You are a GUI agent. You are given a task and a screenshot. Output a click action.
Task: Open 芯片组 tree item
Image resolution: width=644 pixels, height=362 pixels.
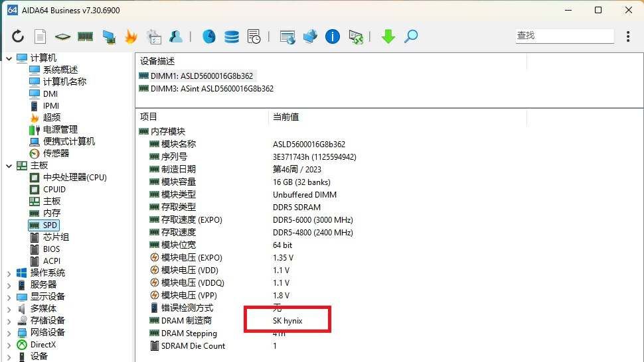point(56,237)
